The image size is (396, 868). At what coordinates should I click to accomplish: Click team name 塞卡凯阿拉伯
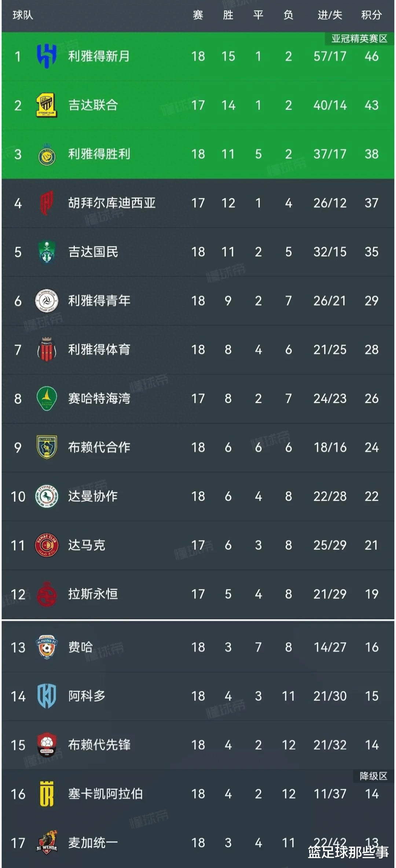click(x=105, y=794)
